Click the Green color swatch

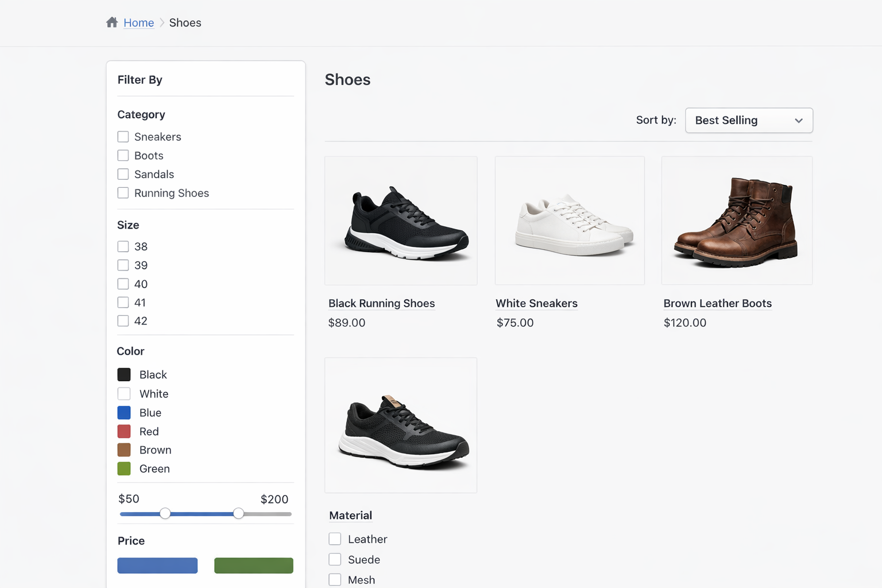click(x=124, y=469)
